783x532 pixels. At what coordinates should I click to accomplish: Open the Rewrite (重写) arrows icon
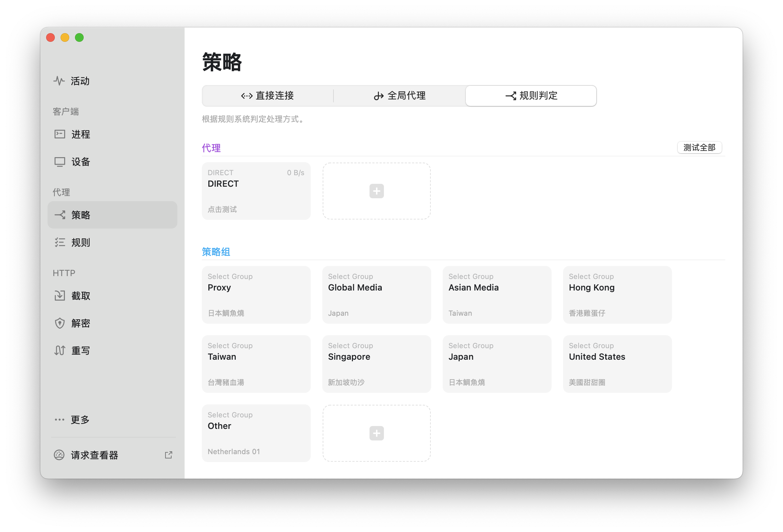point(59,350)
